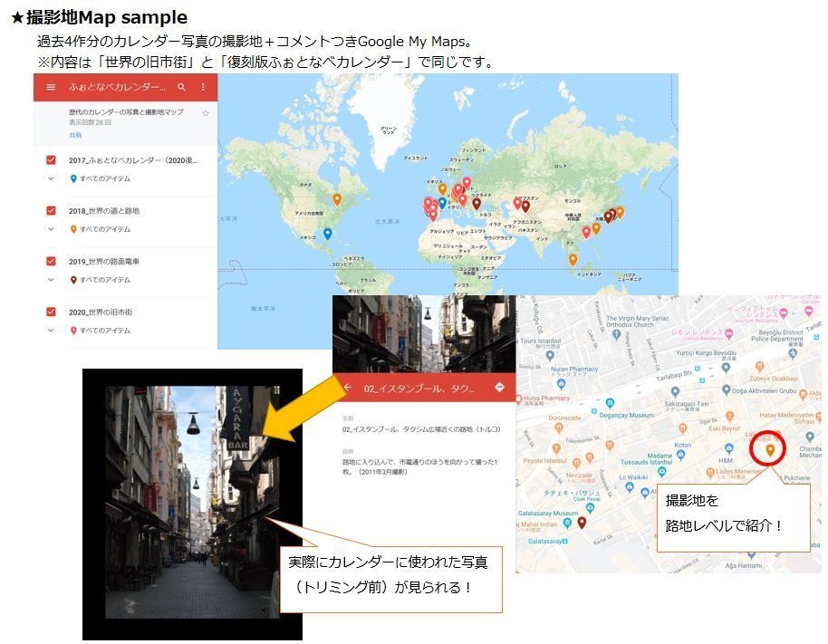
Task: Click the directions icon in the Istanbul place panel
Action: (x=500, y=387)
